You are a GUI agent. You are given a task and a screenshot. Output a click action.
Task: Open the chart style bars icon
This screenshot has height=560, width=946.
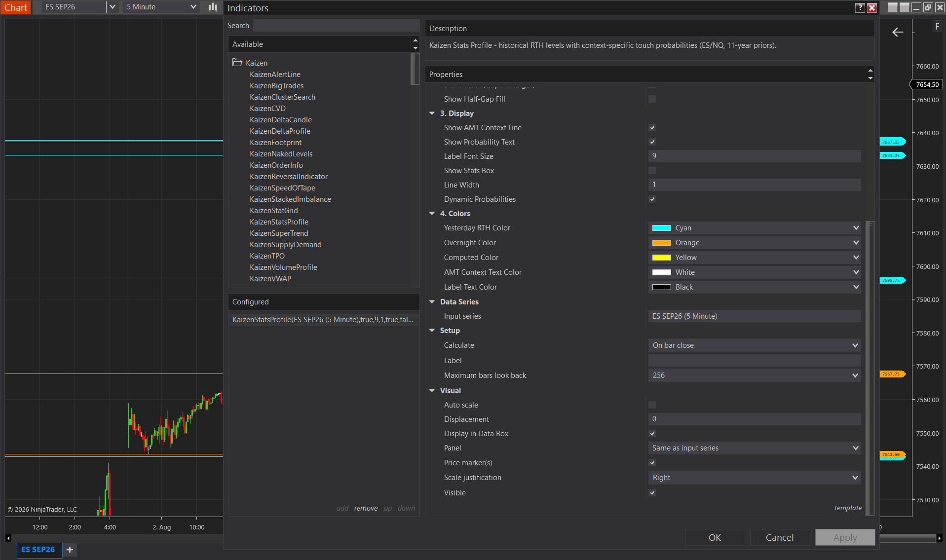pos(213,7)
